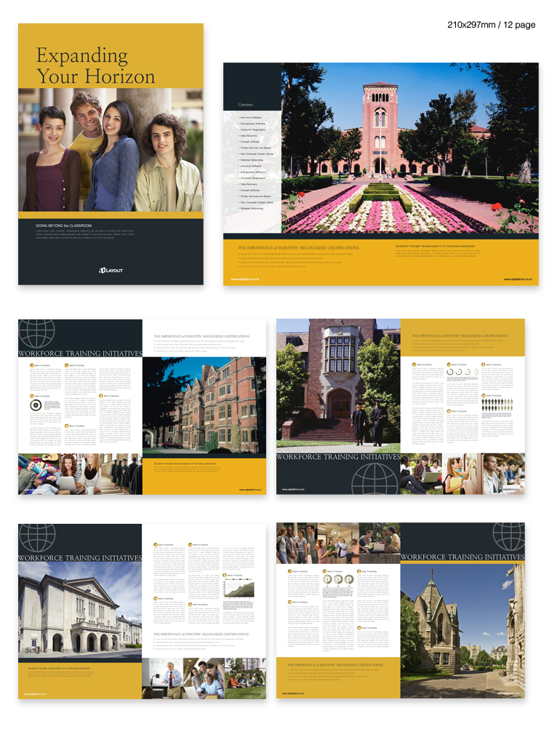Select "GOING BEYOND the CLASSROOM" text on cover

pos(64,226)
